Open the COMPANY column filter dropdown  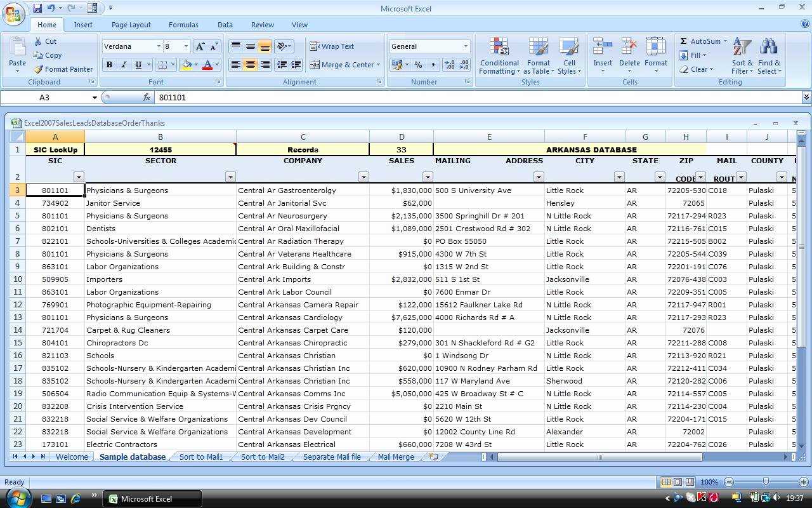[363, 177]
